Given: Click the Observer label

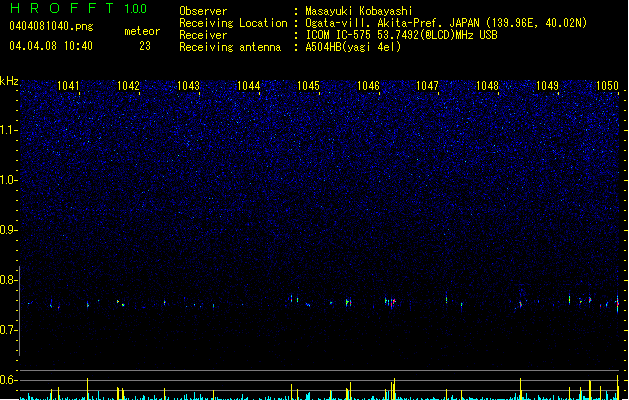Looking at the screenshot, I should coord(203,11).
